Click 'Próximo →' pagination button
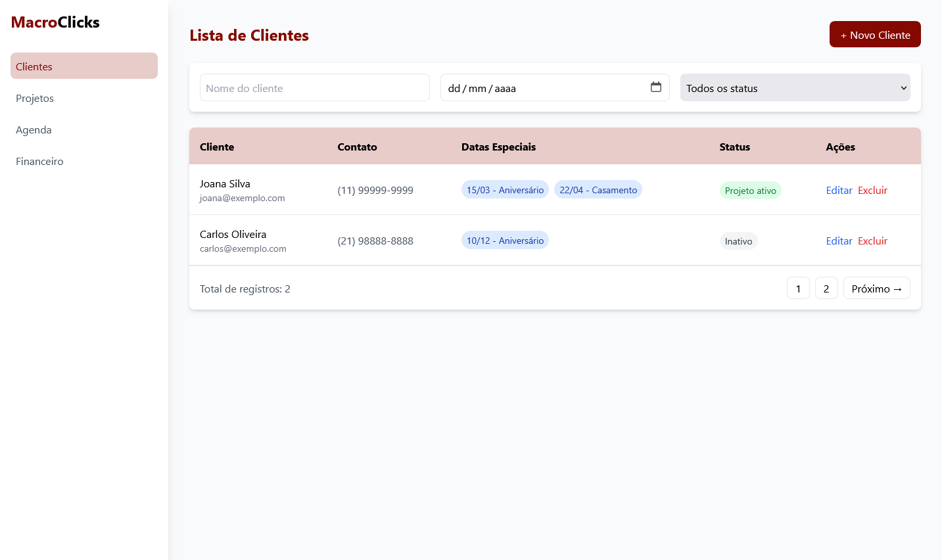Screen dimensions: 942x560 [876, 287]
